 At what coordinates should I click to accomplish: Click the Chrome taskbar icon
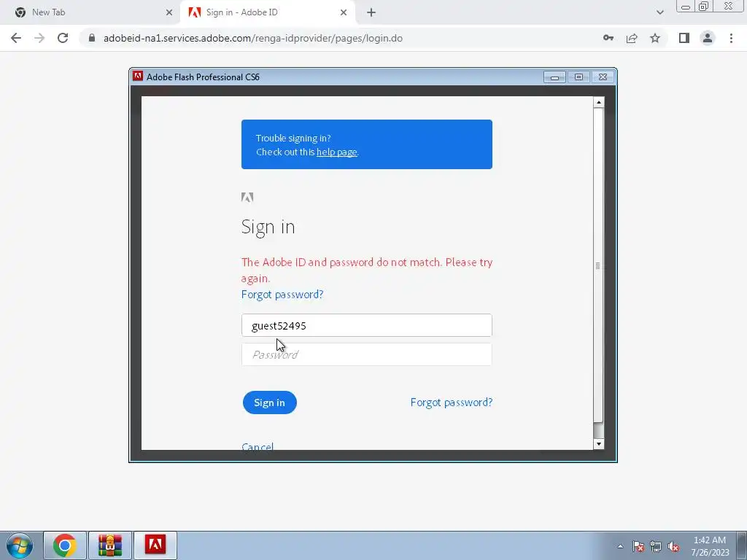click(65, 545)
